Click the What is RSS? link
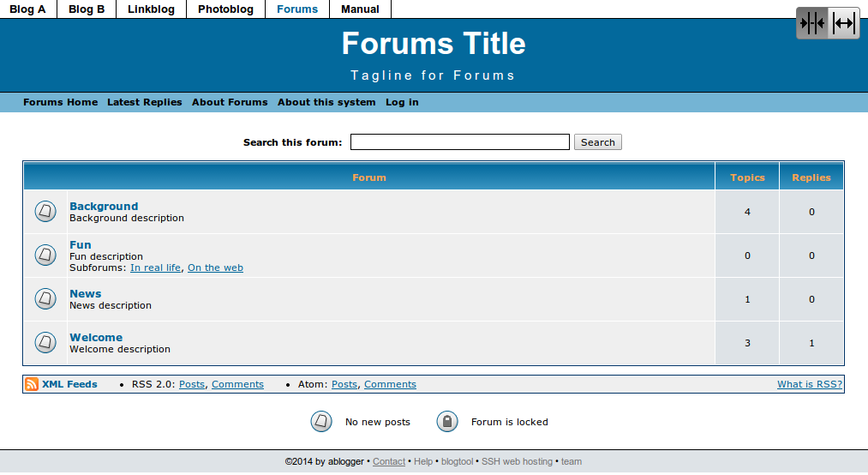 coord(810,384)
